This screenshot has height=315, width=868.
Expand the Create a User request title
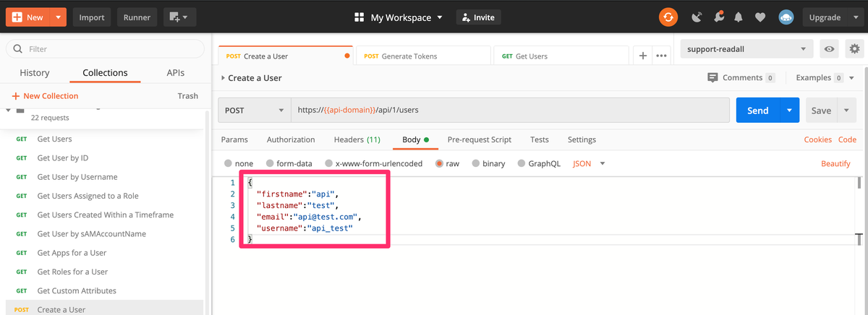[251, 77]
